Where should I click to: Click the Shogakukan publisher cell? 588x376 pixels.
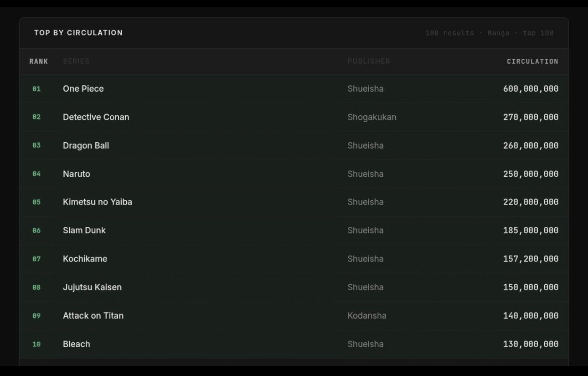point(372,117)
